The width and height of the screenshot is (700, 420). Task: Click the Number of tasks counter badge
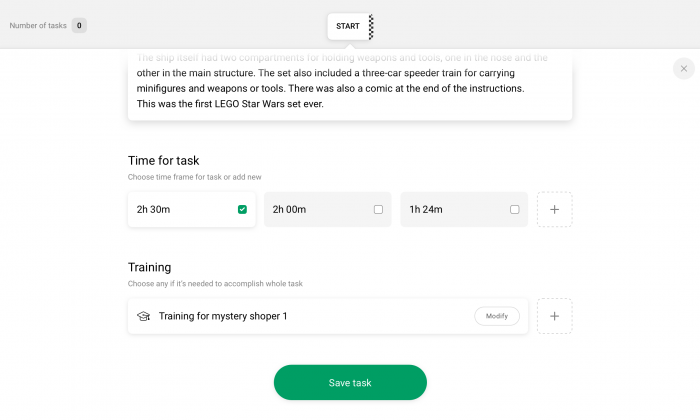click(x=79, y=25)
